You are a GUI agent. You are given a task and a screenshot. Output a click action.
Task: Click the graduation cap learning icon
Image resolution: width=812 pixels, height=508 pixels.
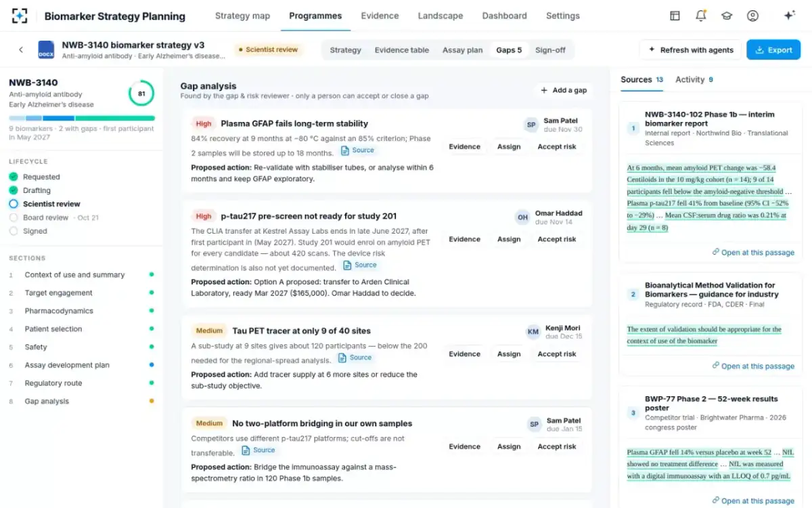[727, 16]
